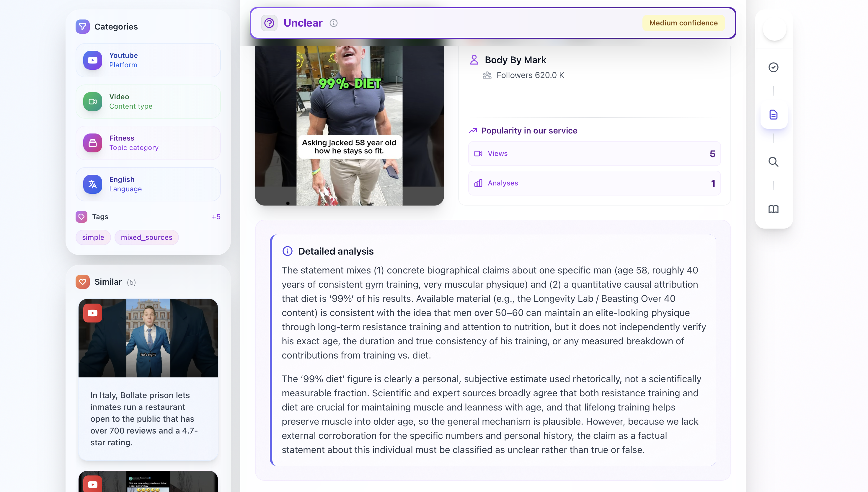Select the simple tag
Screen dimensions: 868x492
pos(93,237)
